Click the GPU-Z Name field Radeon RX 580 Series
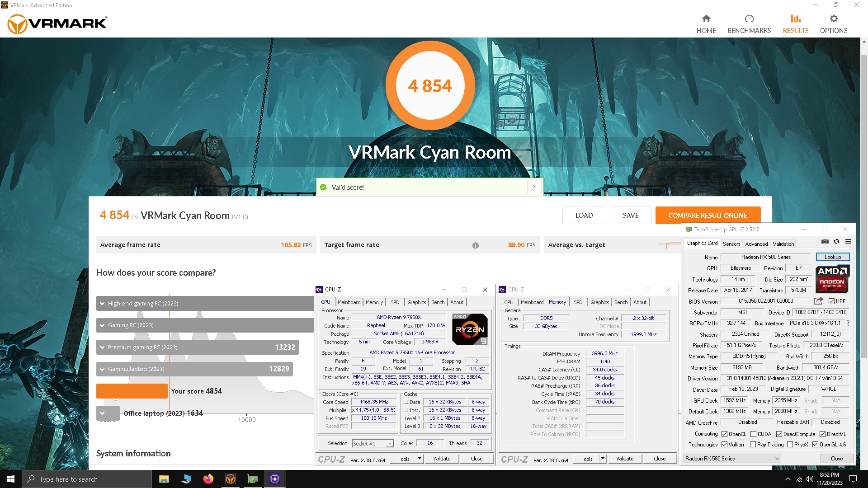 (x=766, y=257)
